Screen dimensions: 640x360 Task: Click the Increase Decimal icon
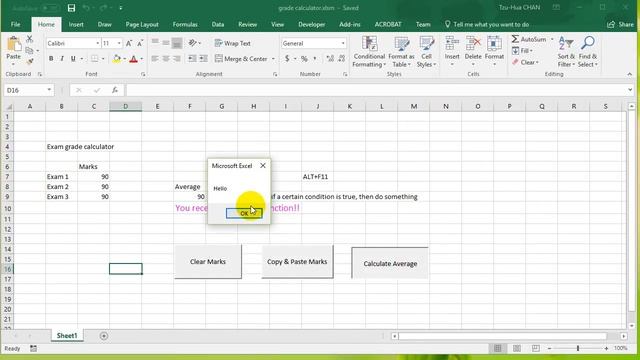pos(330,59)
